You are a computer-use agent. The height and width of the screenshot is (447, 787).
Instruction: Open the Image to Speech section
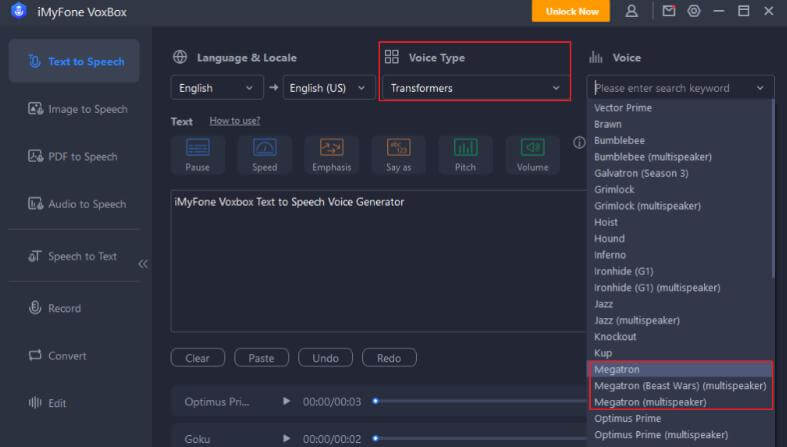[x=77, y=109]
